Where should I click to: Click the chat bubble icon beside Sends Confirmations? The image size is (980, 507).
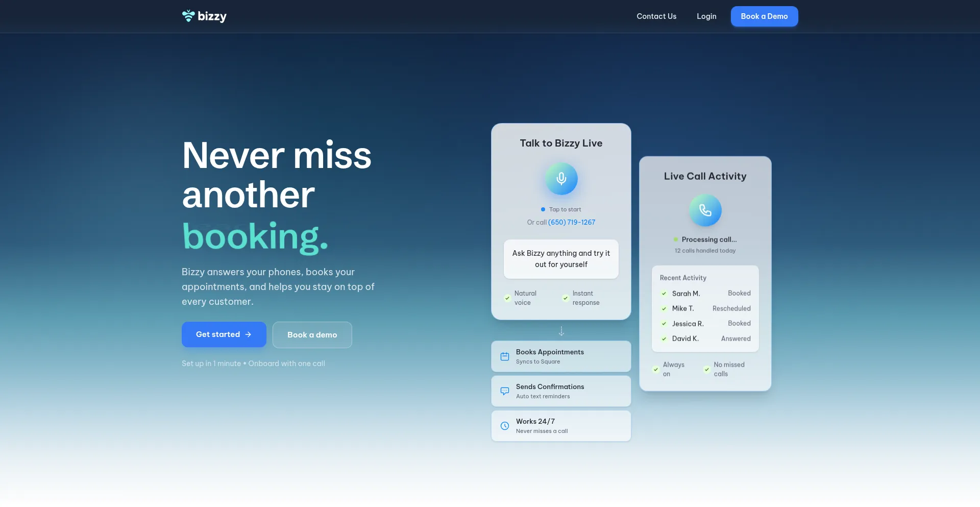[x=505, y=391]
